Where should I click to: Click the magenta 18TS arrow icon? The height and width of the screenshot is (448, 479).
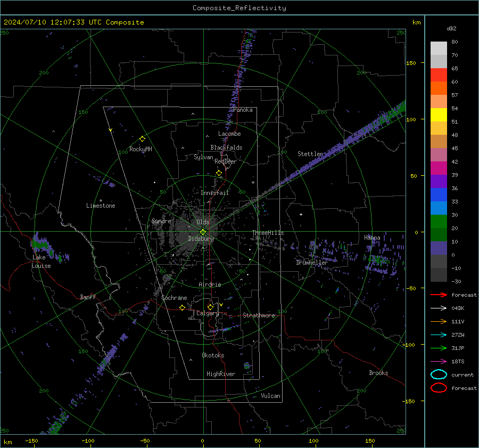click(439, 362)
